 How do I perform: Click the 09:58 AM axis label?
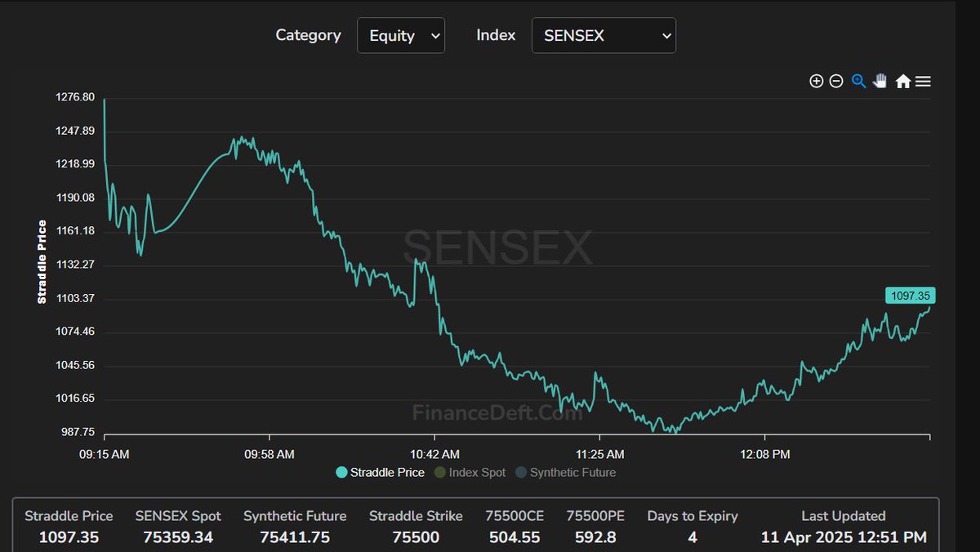click(269, 454)
